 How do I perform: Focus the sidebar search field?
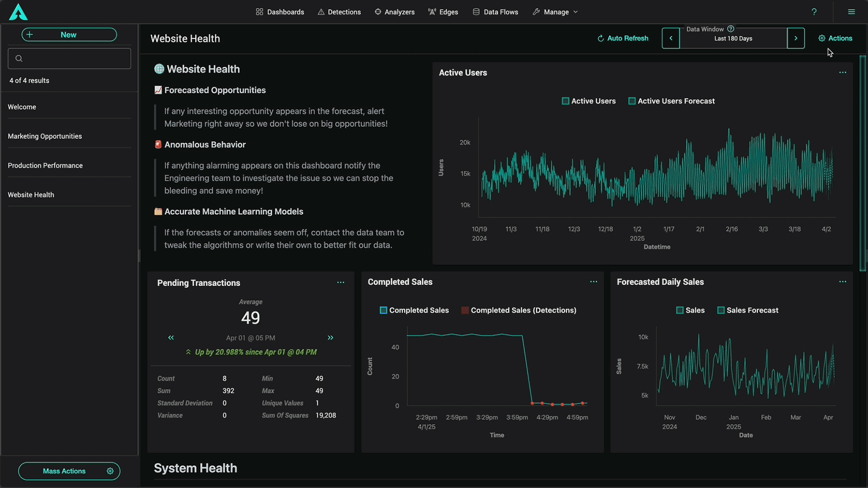(x=69, y=59)
